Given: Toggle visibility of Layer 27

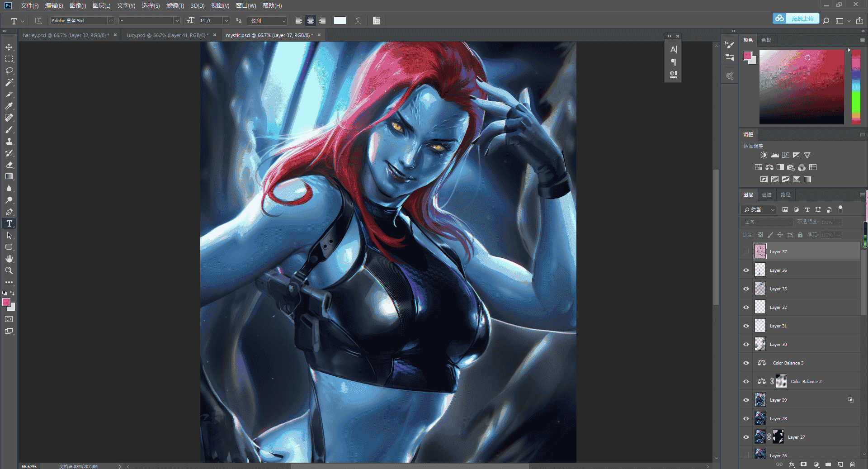Looking at the screenshot, I should pos(746,437).
